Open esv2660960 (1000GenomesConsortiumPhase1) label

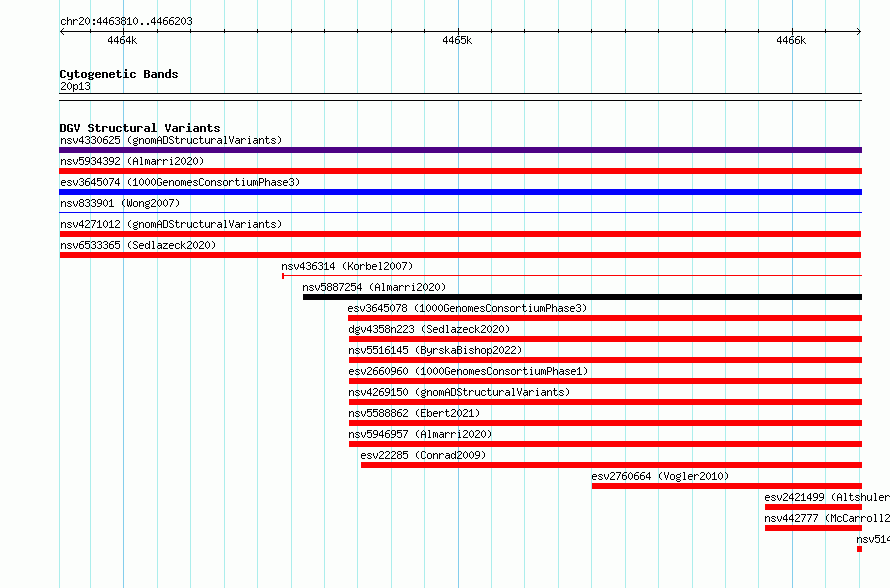pyautogui.click(x=468, y=371)
